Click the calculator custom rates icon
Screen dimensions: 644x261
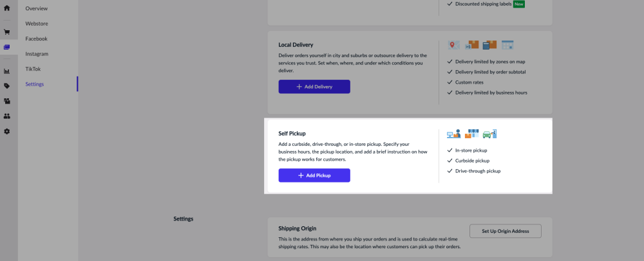pyautogui.click(x=489, y=45)
